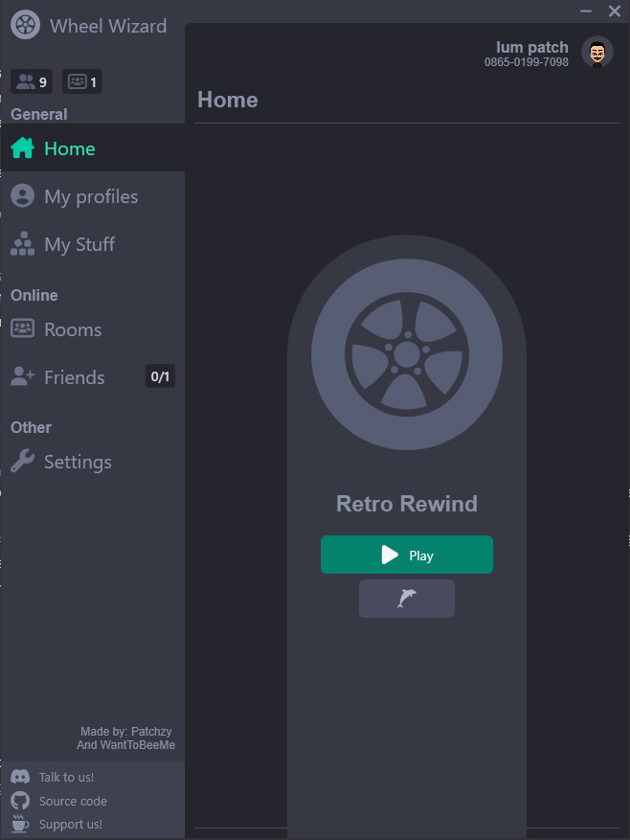Click the Discord icon in the footer
Image resolution: width=630 pixels, height=840 pixels.
coord(20,777)
